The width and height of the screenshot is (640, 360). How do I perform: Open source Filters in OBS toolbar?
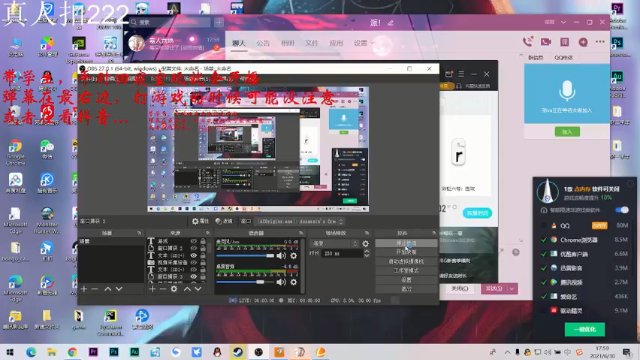(x=224, y=221)
